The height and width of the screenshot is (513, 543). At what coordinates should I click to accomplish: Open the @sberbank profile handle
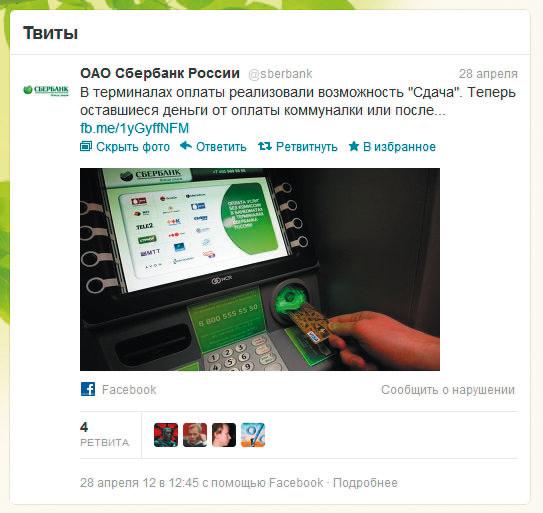280,74
